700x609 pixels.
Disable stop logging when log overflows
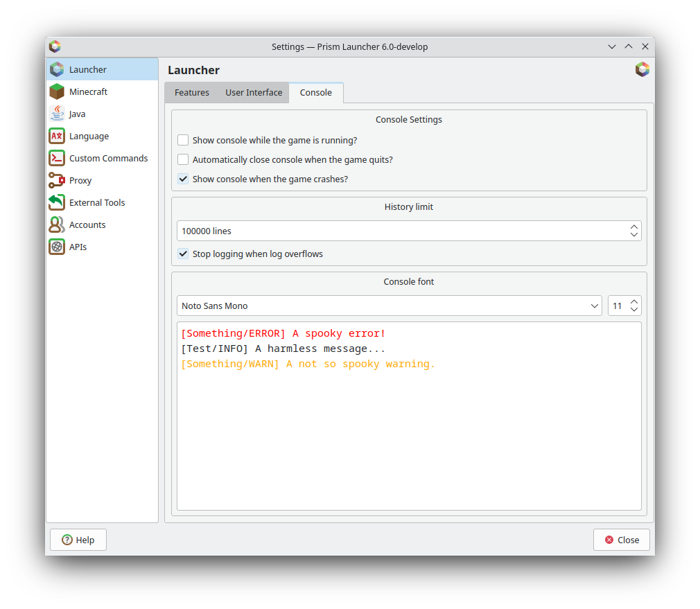click(183, 254)
